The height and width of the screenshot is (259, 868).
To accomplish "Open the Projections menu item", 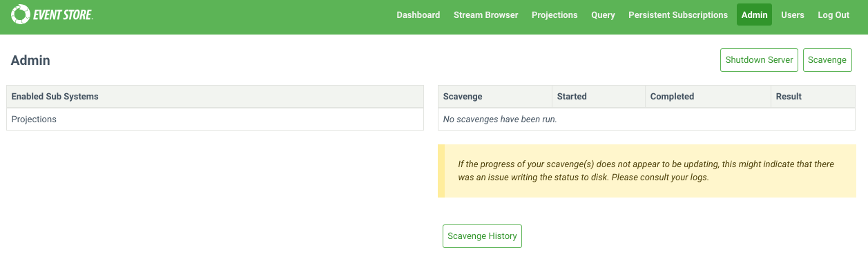I will tap(554, 15).
